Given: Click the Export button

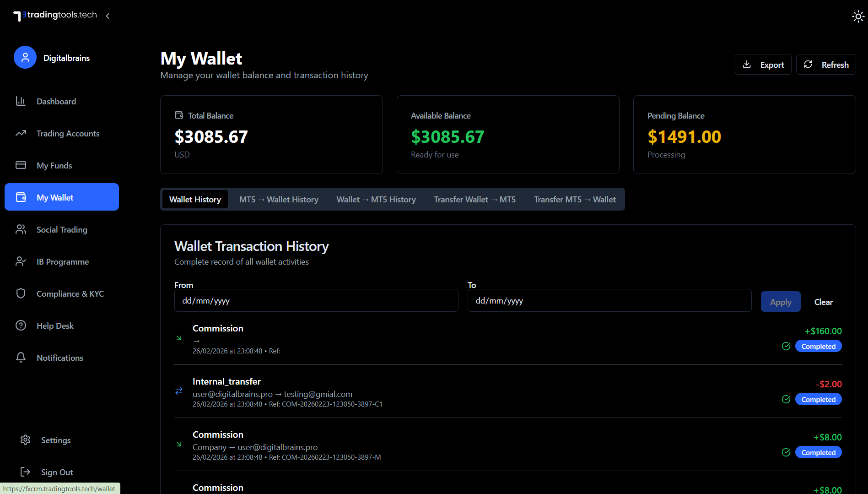Looking at the screenshot, I should [x=763, y=65].
